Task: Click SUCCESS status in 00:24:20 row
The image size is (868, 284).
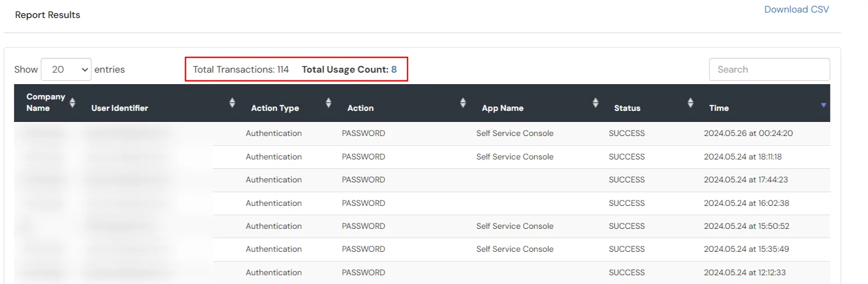Action: [x=626, y=133]
